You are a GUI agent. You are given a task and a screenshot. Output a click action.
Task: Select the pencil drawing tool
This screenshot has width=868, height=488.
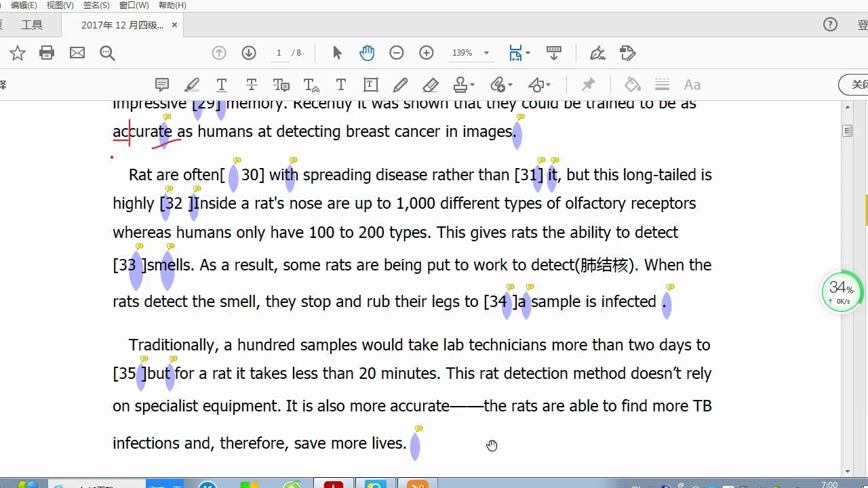[401, 85]
